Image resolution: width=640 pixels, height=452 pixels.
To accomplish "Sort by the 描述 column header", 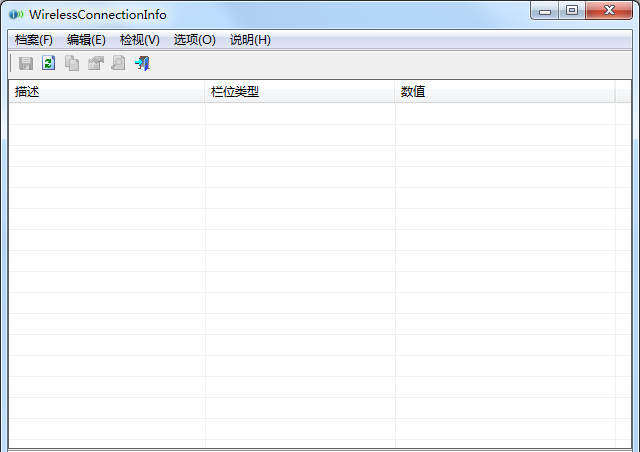I will [107, 91].
